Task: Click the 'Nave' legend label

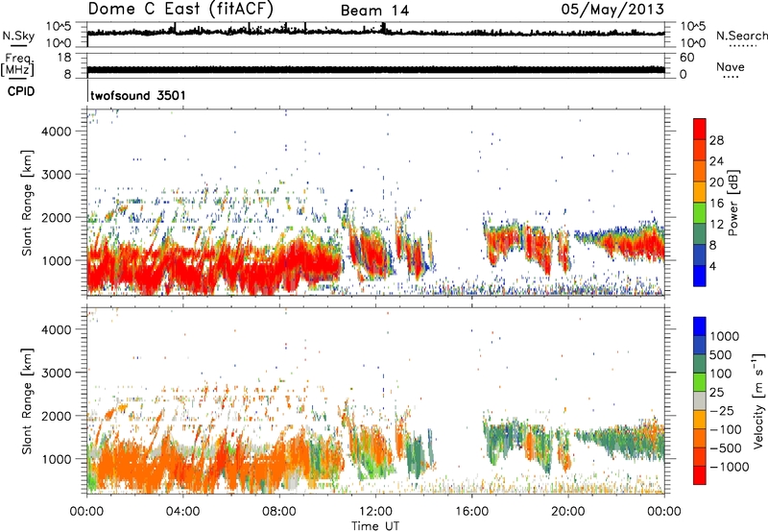Action: click(x=731, y=66)
